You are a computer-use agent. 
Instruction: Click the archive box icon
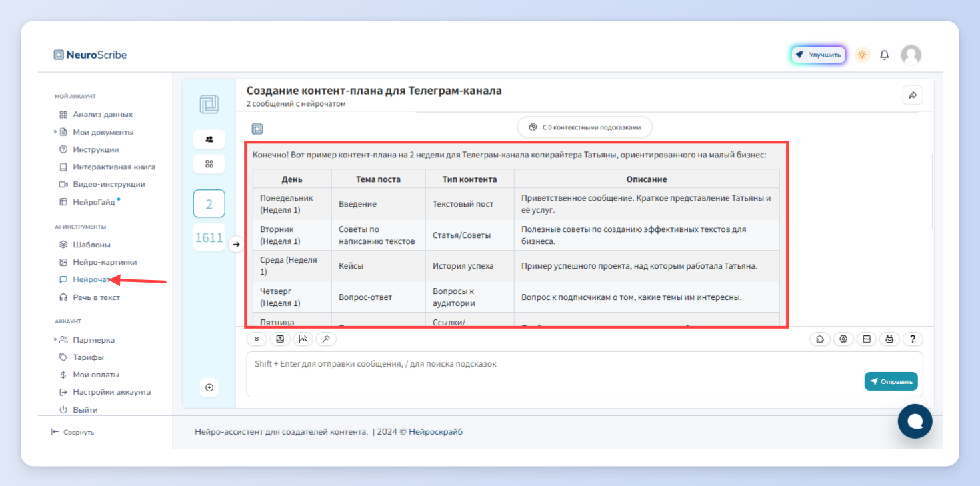[x=867, y=339]
